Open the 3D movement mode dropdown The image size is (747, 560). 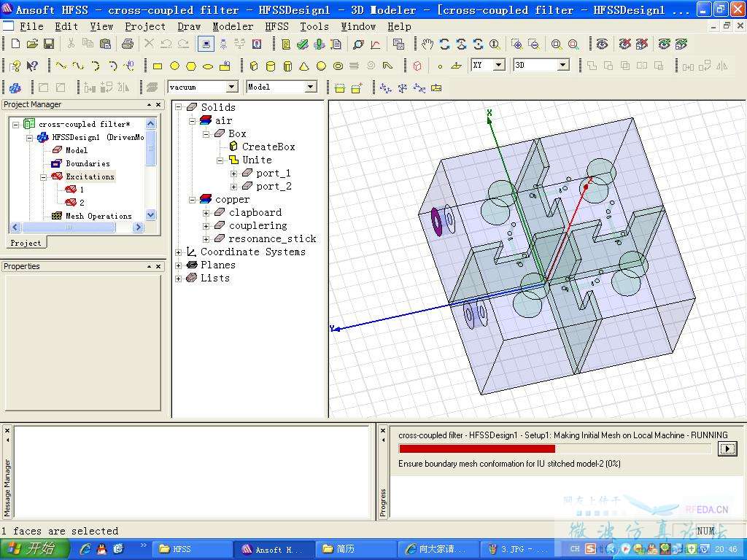pos(563,65)
